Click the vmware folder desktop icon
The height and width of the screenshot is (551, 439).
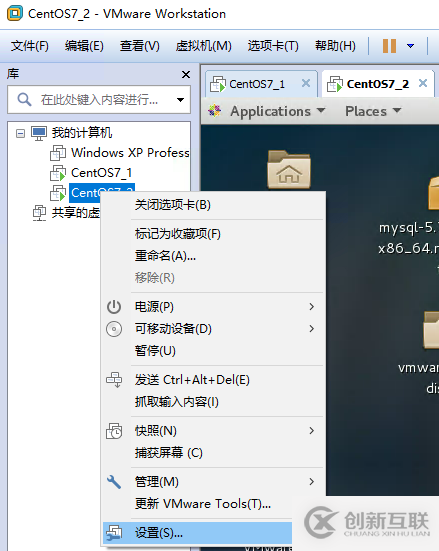tap(431, 330)
